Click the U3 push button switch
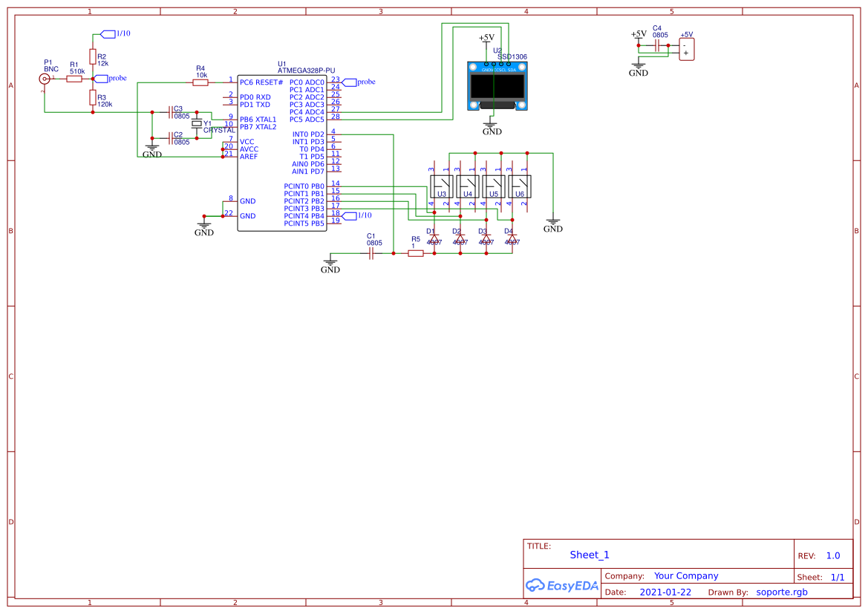The image size is (868, 614). (442, 183)
